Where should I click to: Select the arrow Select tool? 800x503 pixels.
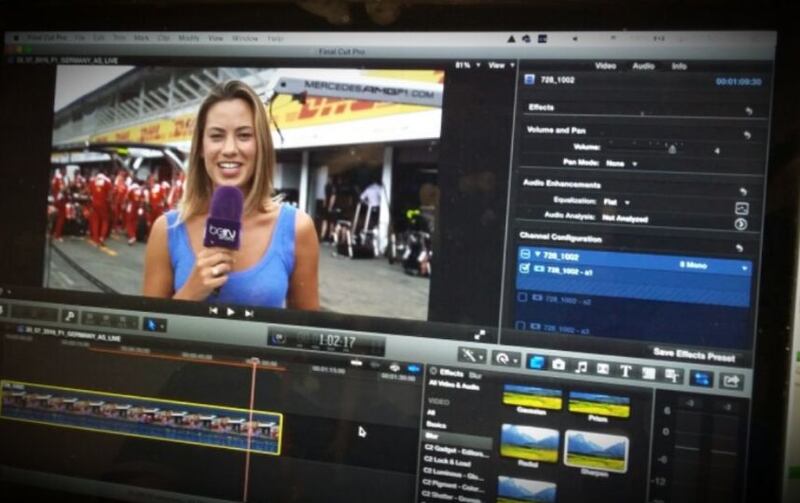(151, 324)
